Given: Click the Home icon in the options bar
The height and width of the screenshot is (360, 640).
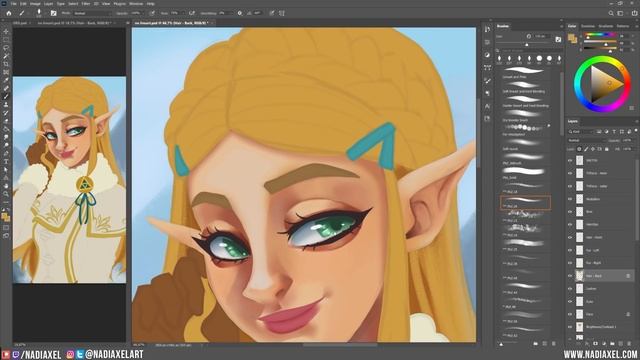Looking at the screenshot, I should pyautogui.click(x=9, y=13).
